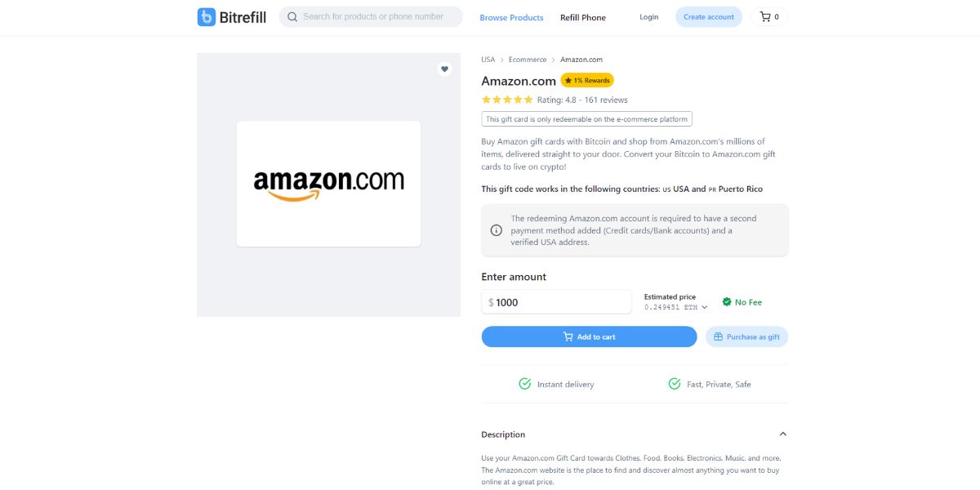Open the Browse Products menu
This screenshot has height=490, width=980.
click(511, 16)
